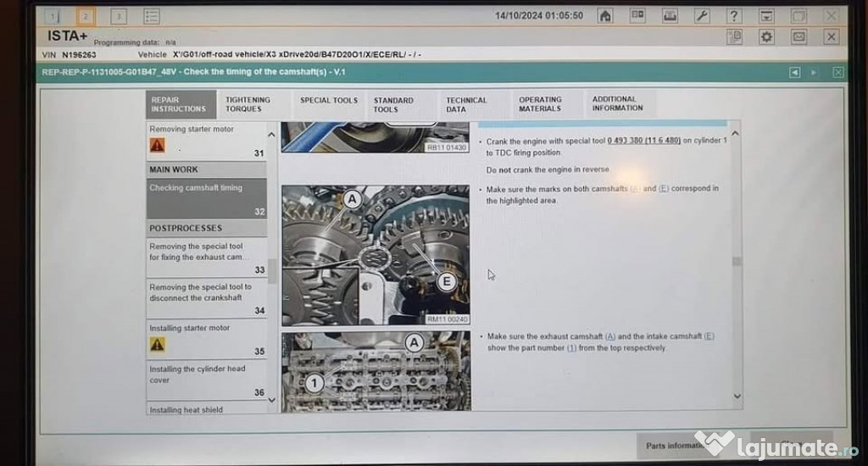868x466 pixels.
Task: Click the Home icon in top toolbar
Action: [605, 16]
